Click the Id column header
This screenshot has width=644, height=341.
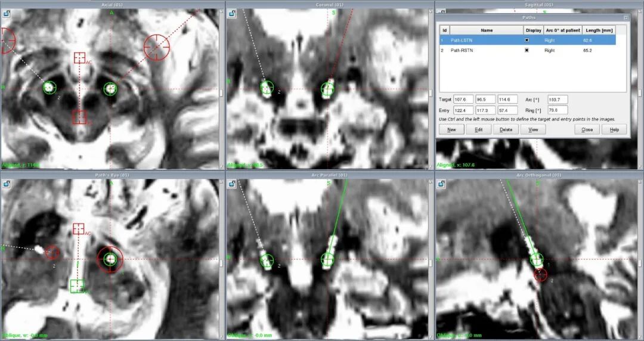point(444,30)
